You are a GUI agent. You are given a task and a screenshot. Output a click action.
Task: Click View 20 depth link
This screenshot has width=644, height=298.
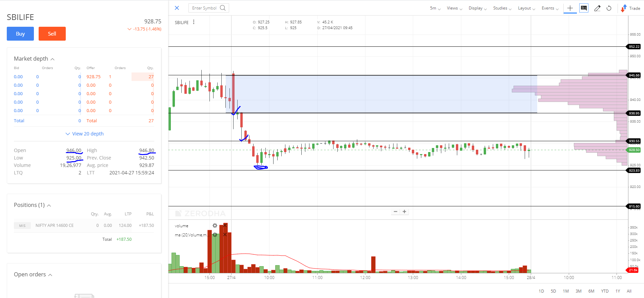pyautogui.click(x=84, y=134)
